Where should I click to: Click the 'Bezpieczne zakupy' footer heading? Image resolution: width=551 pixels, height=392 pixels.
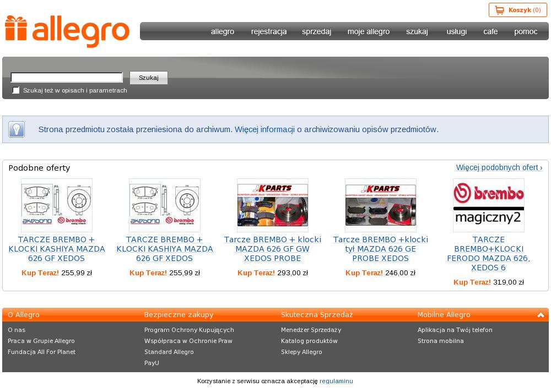click(x=179, y=315)
